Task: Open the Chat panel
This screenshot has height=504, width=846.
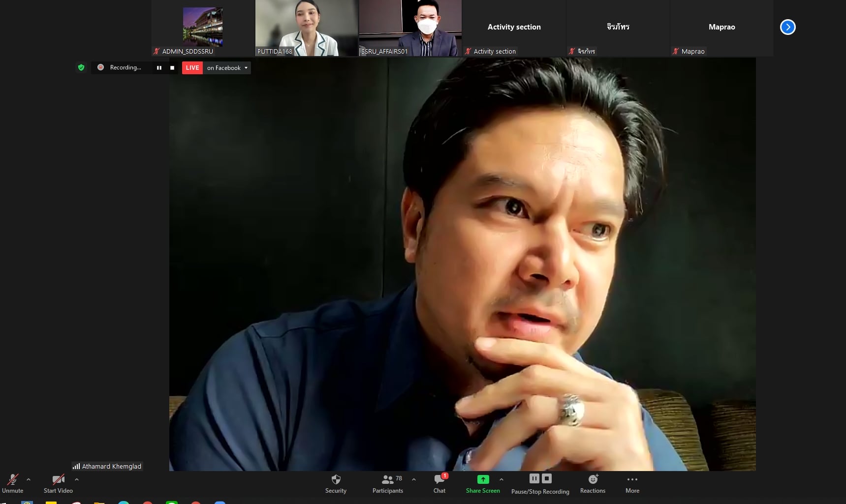Action: 439,483
